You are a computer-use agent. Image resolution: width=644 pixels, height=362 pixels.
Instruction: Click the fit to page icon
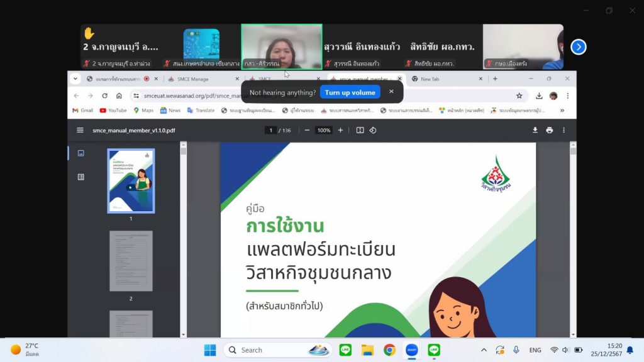(x=360, y=130)
